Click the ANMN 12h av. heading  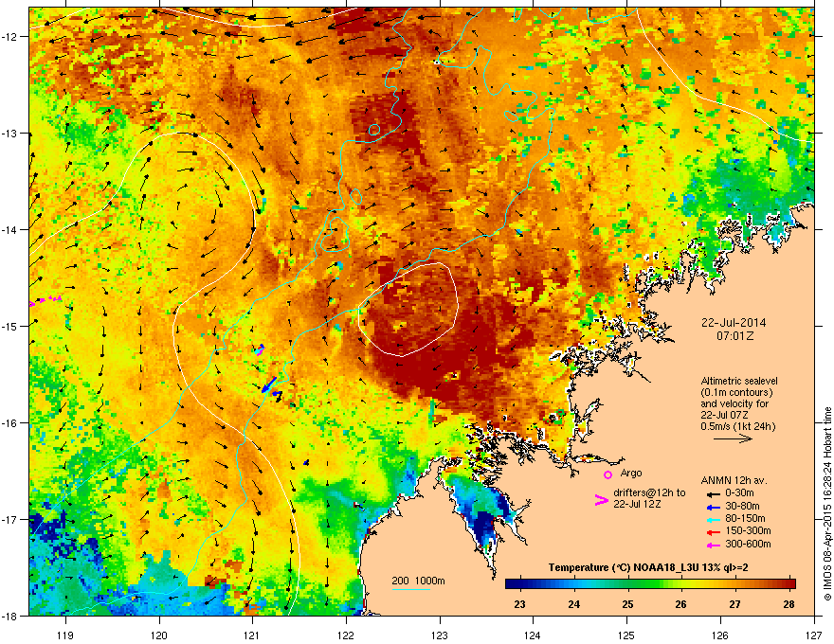[734, 480]
